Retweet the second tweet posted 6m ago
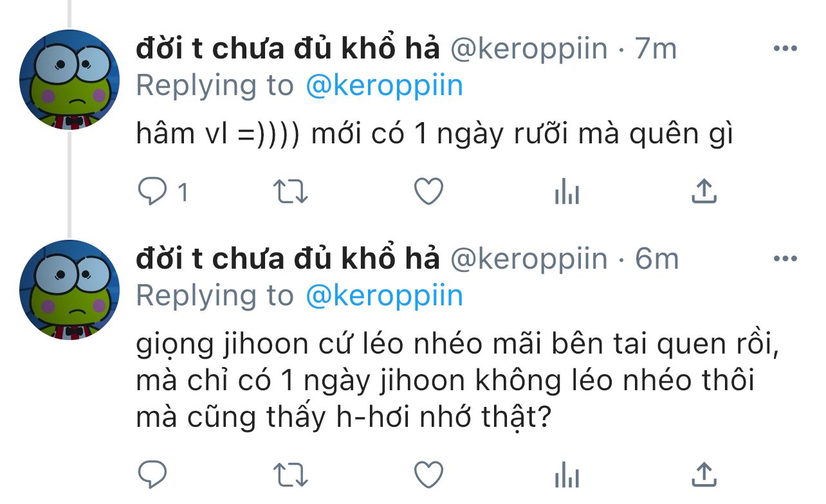This screenshot has width=826, height=504. click(x=291, y=475)
